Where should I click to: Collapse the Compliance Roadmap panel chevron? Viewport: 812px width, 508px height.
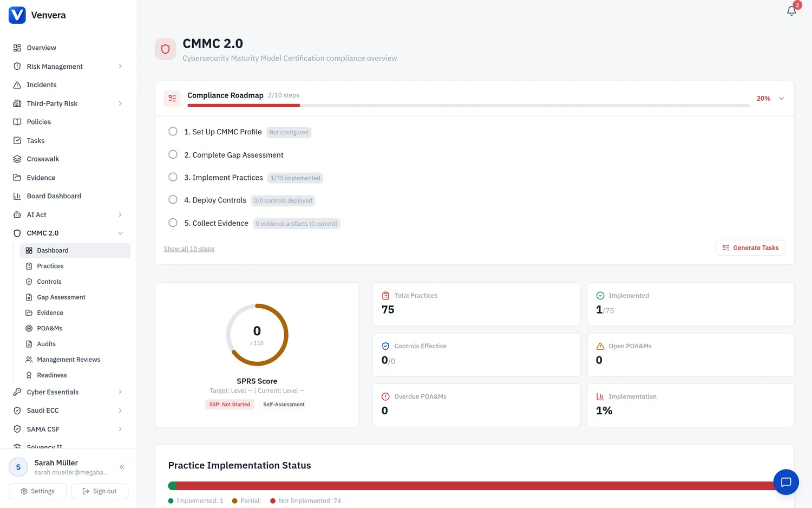coord(781,99)
